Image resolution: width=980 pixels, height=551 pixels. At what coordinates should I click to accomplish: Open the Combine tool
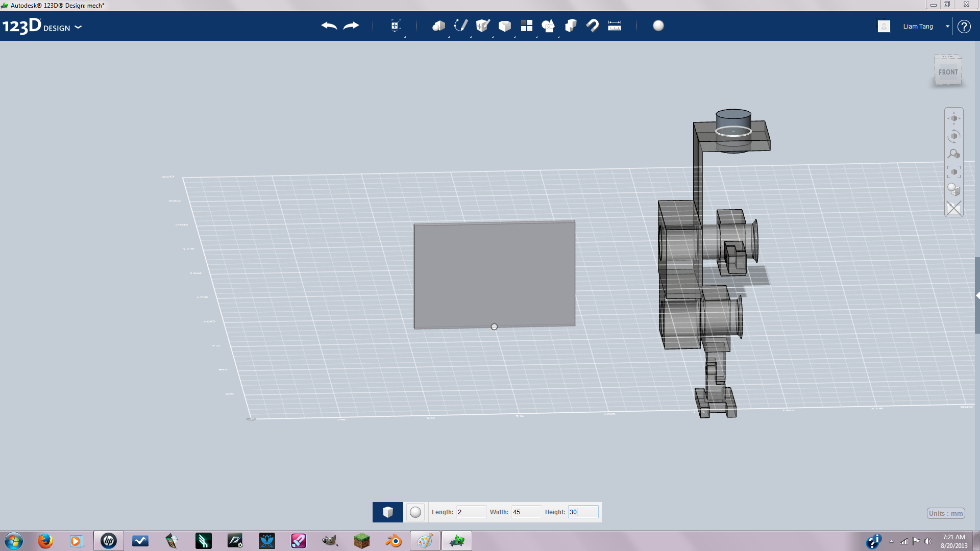tap(571, 26)
